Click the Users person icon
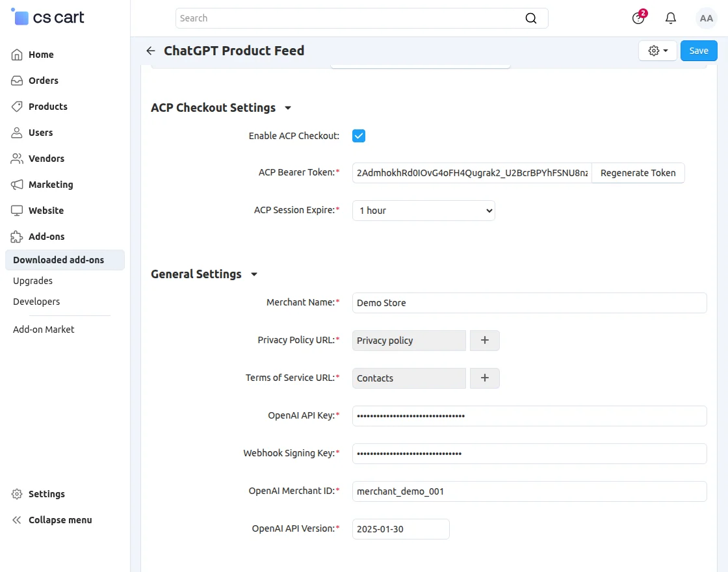This screenshot has width=728, height=572. coord(17,133)
